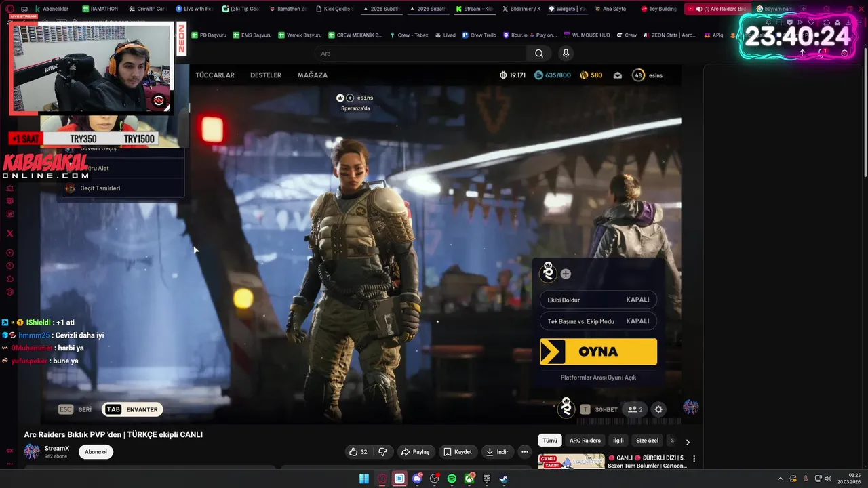868x488 pixels.
Task: Open Spotify from the taskbar
Action: (x=452, y=479)
